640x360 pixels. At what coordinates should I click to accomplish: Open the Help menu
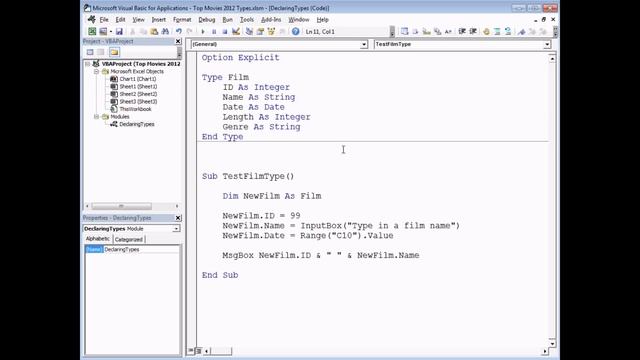(322, 20)
